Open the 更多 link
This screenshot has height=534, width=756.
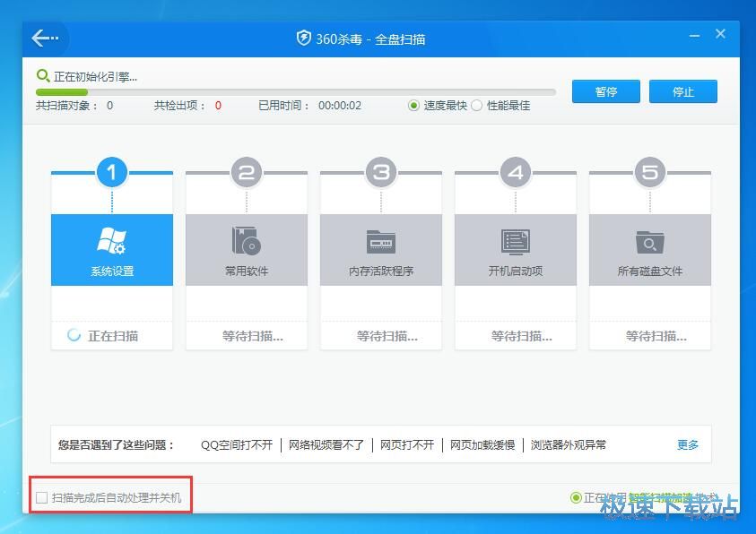688,444
